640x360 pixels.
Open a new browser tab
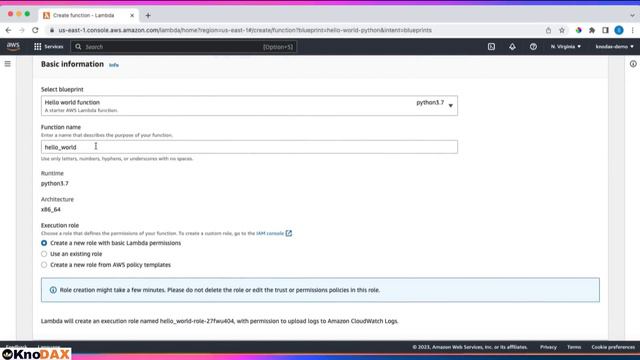(x=148, y=16)
